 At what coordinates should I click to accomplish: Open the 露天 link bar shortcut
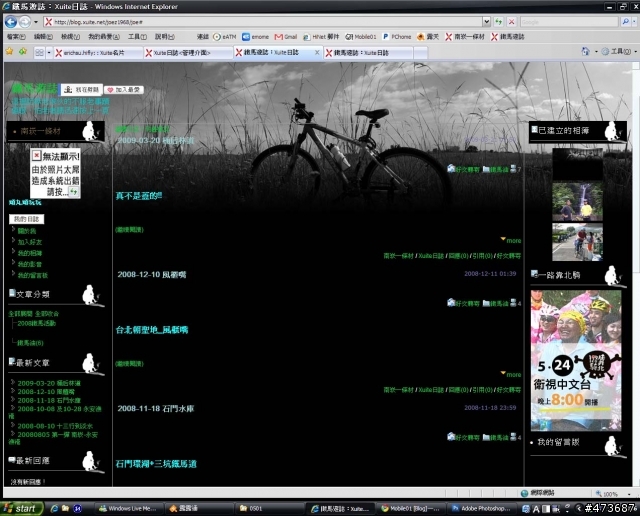(x=428, y=37)
